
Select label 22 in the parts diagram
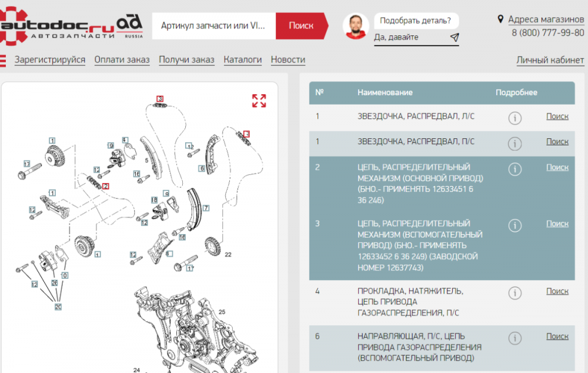tap(228, 255)
